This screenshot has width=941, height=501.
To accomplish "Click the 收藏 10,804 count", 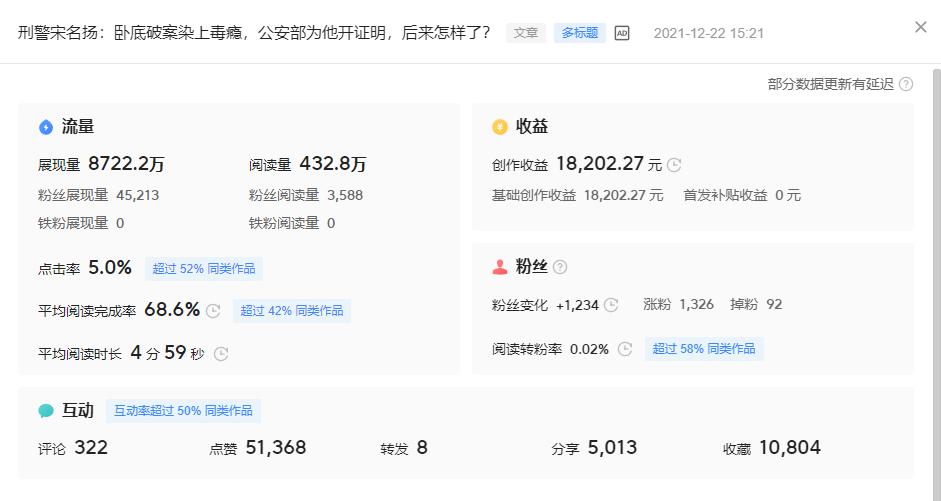I will pos(790,448).
